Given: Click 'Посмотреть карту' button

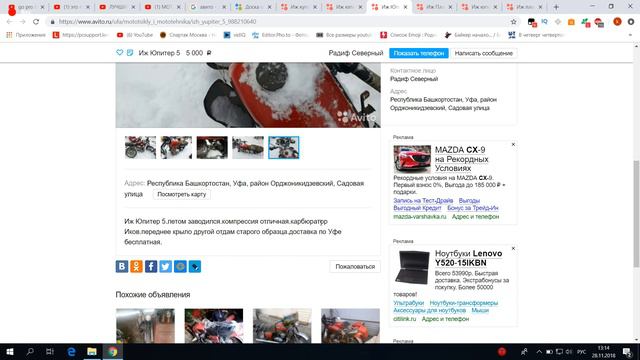Looking at the screenshot, I should point(182,194).
